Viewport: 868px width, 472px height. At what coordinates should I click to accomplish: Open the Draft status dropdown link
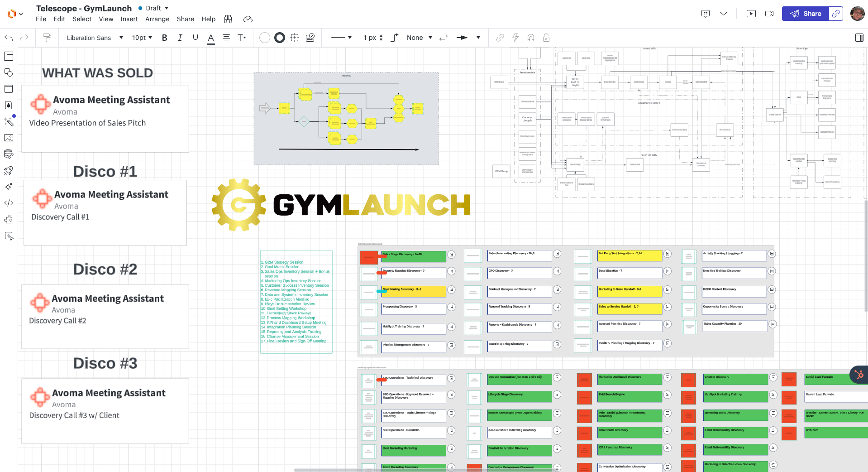click(x=155, y=8)
